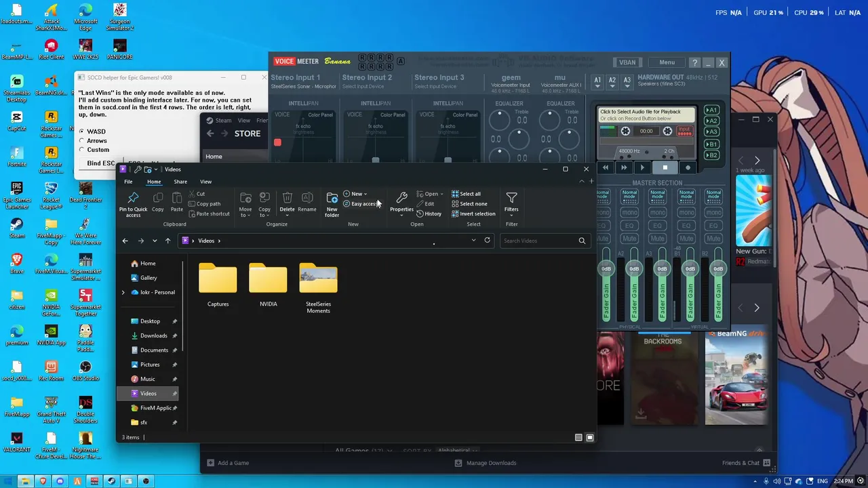Toggle Normal mode on the B2 master bus
868x488 pixels.
pyautogui.click(x=713, y=196)
